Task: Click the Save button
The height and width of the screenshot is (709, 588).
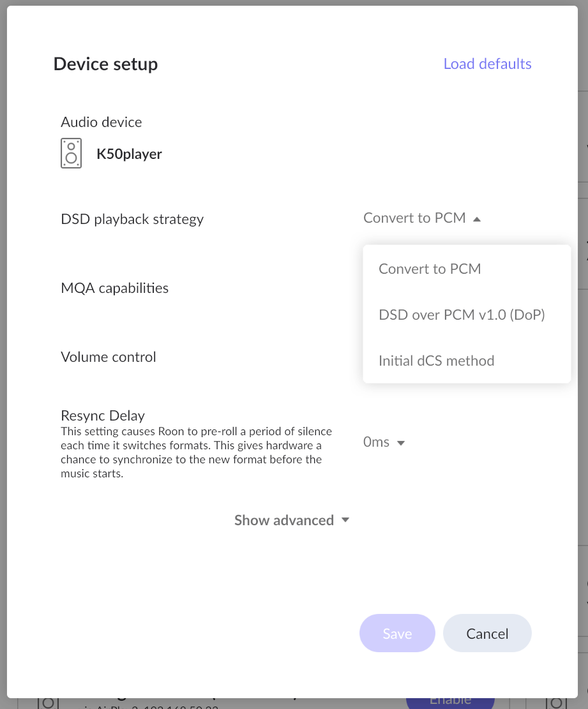Action: pos(397,633)
